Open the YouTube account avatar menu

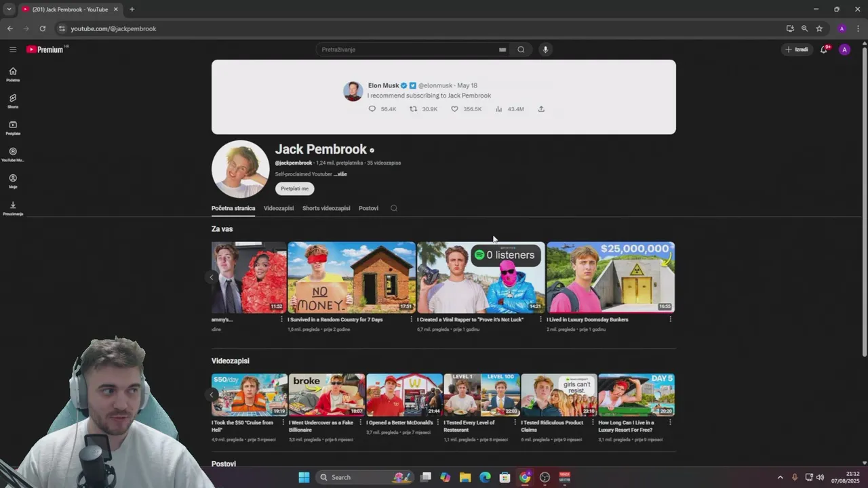click(844, 49)
